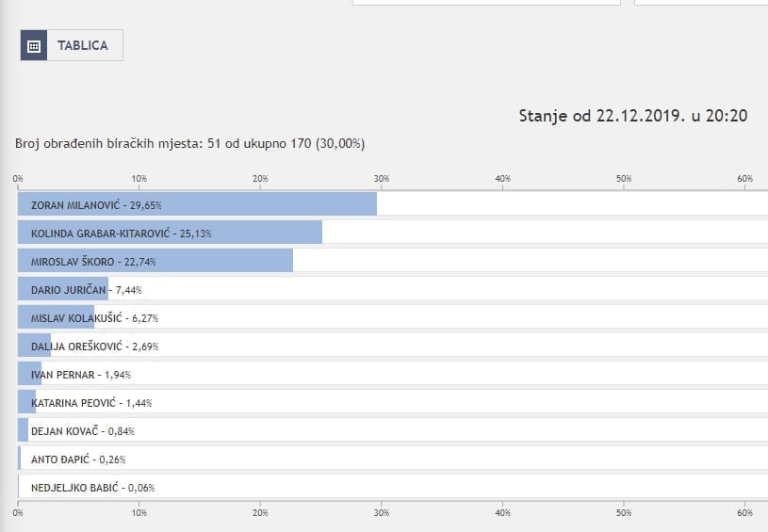This screenshot has width=768, height=532.
Task: Click the partially visible box at top right
Action: [x=701, y=3]
